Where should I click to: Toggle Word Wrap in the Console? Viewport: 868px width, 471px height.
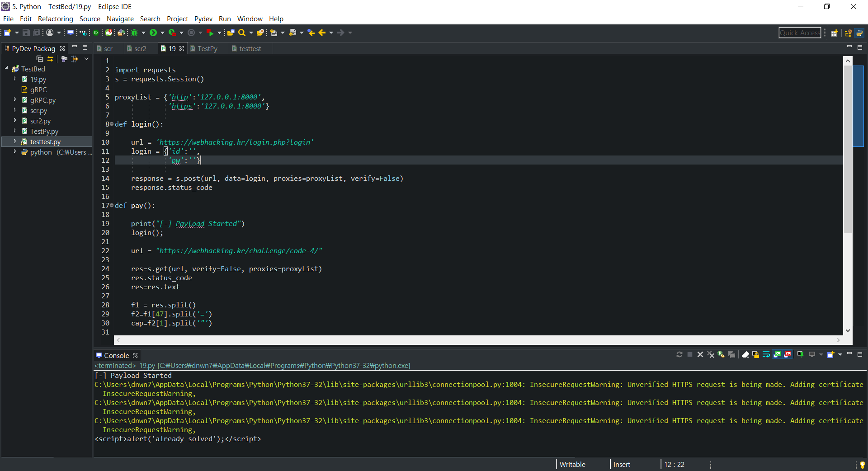[x=766, y=355]
